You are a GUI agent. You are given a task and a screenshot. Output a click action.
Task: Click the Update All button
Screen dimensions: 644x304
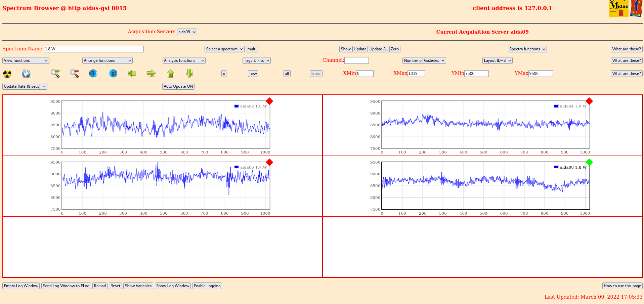pos(378,49)
